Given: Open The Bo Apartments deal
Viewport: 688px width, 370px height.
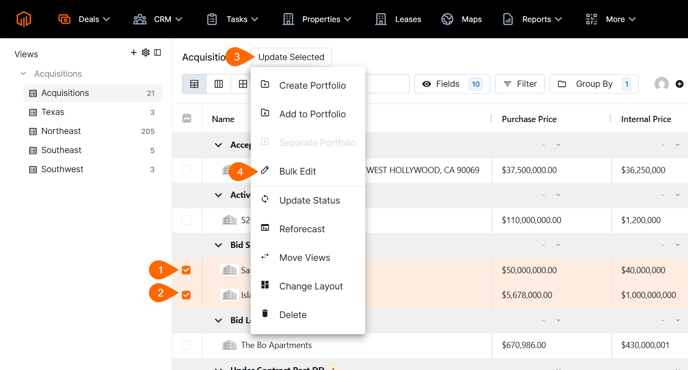Looking at the screenshot, I should click(276, 345).
